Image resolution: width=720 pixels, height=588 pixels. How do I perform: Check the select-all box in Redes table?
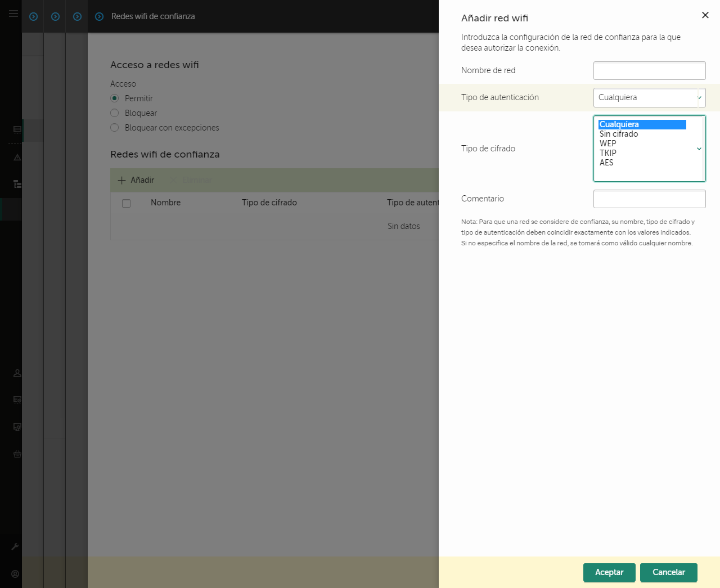[x=126, y=203]
